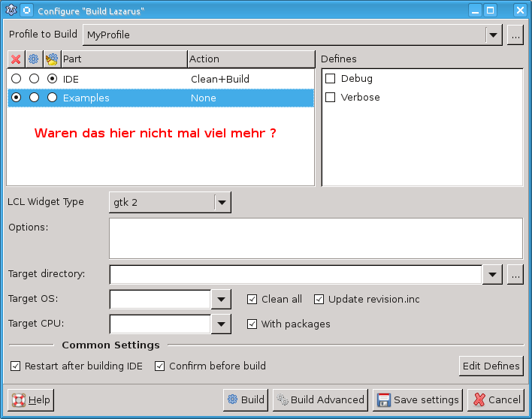Click the Build button with gear icon
Image resolution: width=532 pixels, height=419 pixels.
point(246,399)
